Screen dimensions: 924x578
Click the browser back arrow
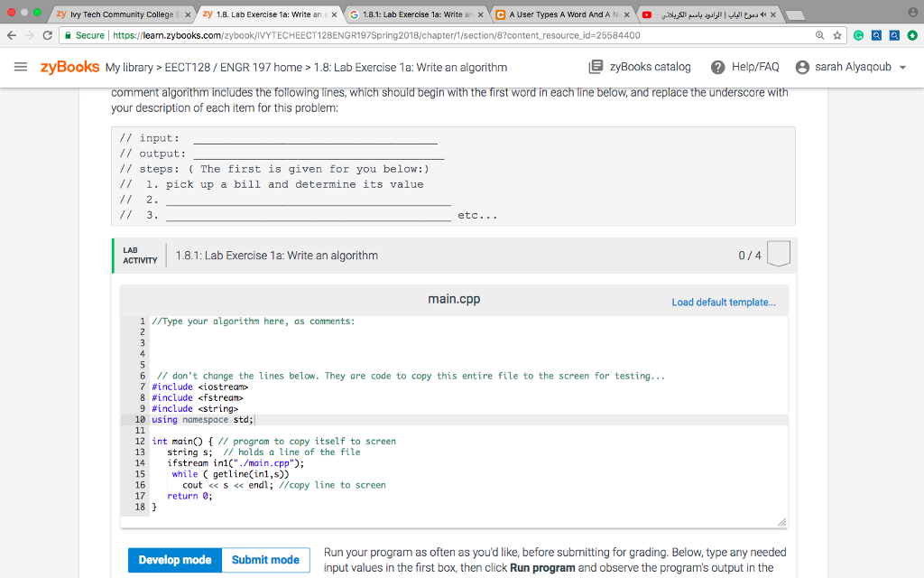(x=11, y=35)
